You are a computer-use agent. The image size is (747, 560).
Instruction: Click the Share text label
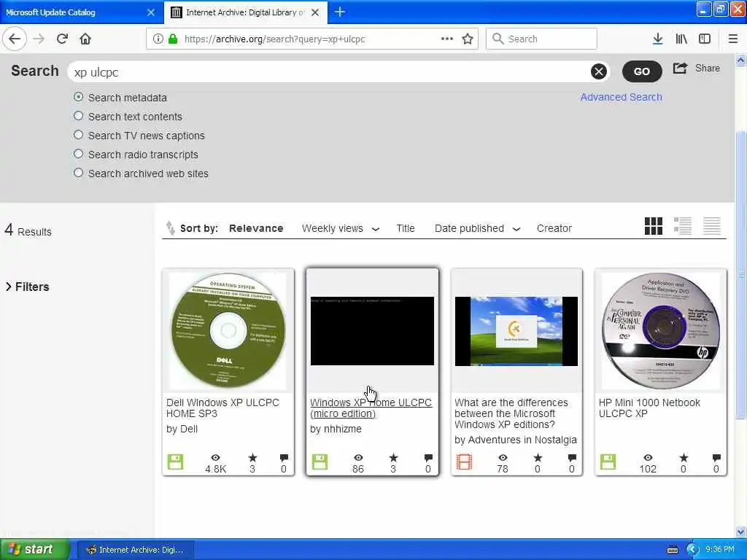point(708,68)
